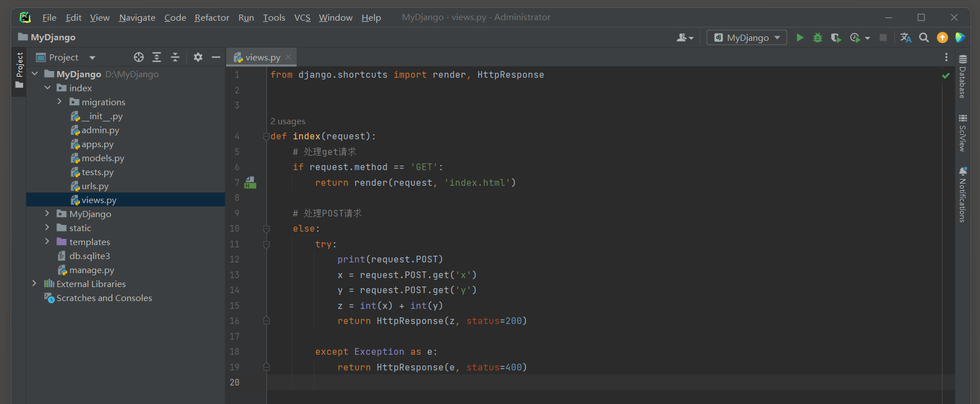Run with coverage shield icon
Viewport: 980px width, 404px height.
[x=836, y=37]
